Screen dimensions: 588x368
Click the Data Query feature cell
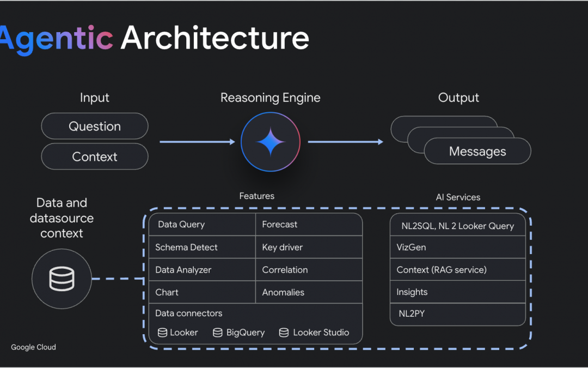[x=202, y=225]
